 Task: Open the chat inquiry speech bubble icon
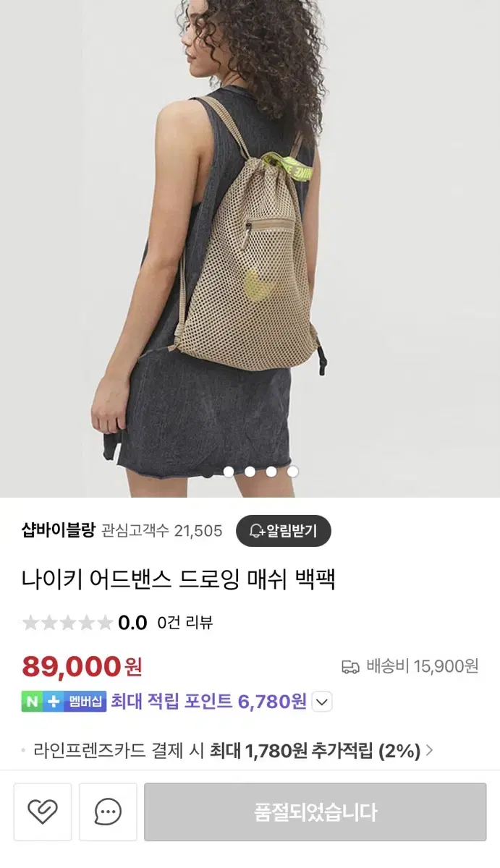pos(108,812)
